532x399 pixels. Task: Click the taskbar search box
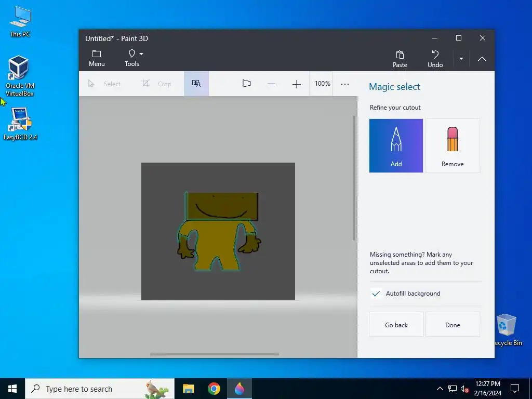[100, 389]
